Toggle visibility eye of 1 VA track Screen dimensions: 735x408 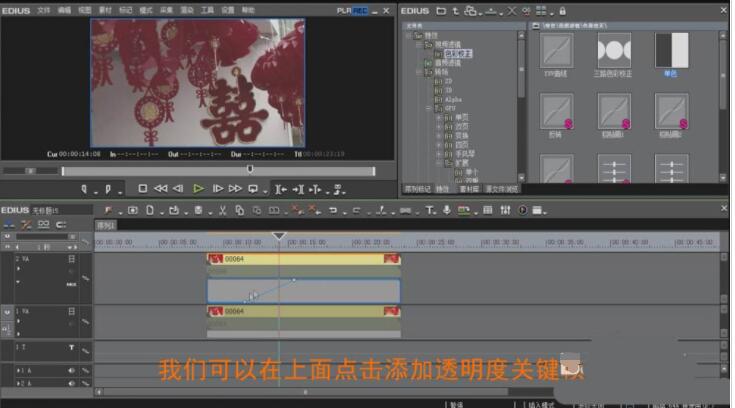(x=7, y=312)
